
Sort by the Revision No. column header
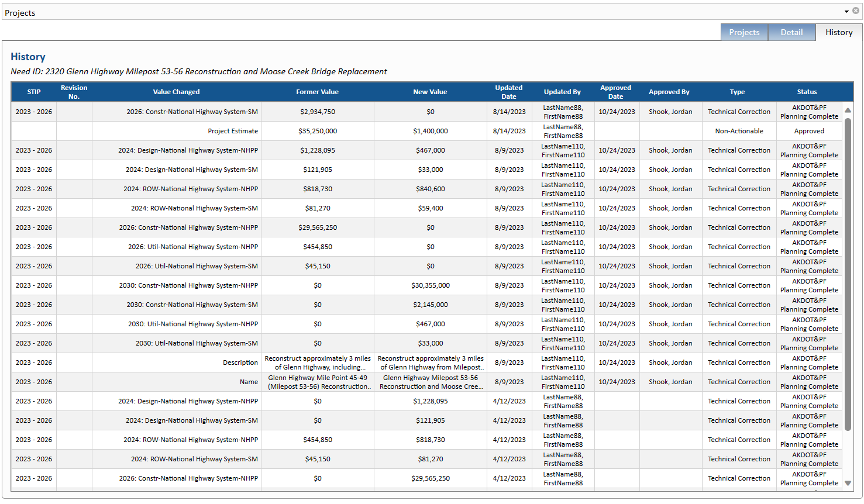click(x=74, y=92)
